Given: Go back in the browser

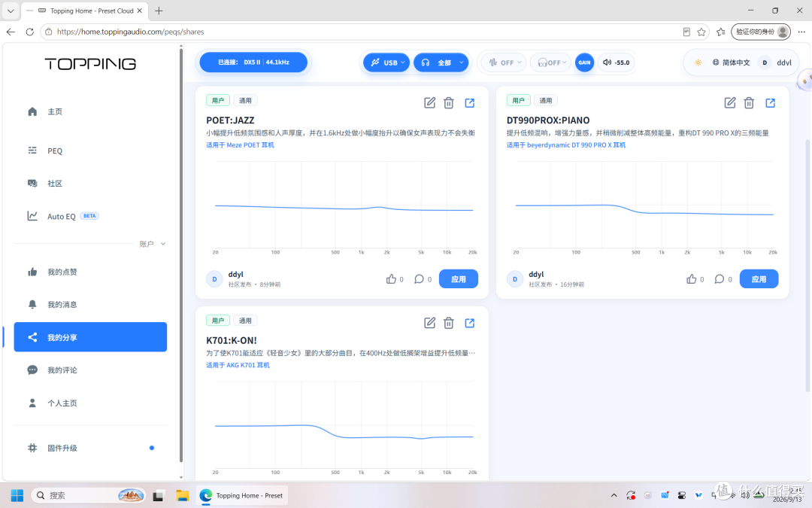Looking at the screenshot, I should [x=11, y=32].
